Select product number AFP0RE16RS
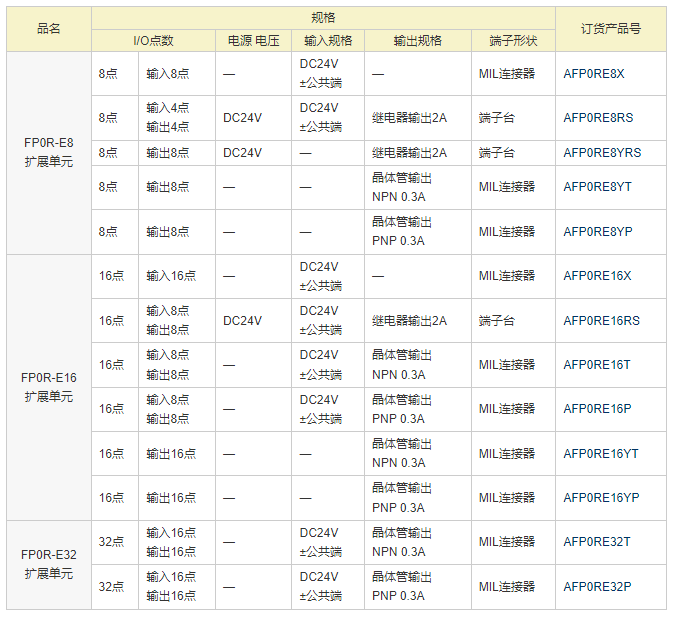The height and width of the screenshot is (619, 674). (x=601, y=321)
